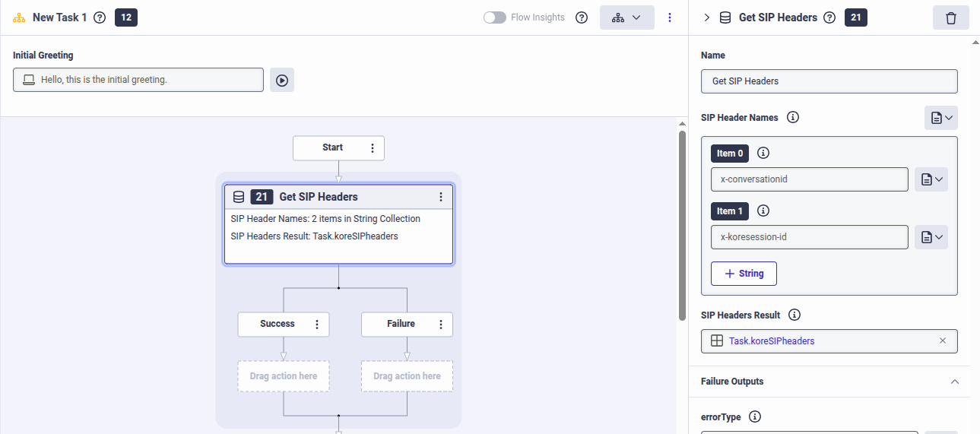Show info for Item 0

point(763,154)
